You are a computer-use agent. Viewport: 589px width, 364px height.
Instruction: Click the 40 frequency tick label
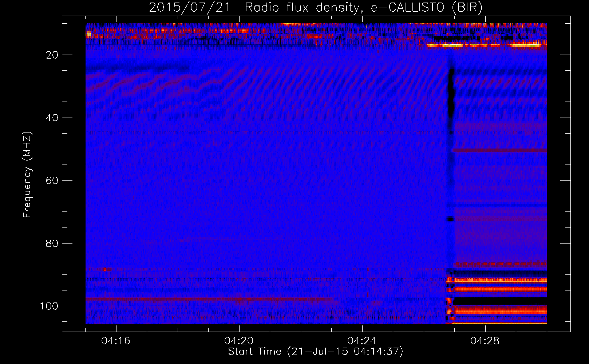click(52, 118)
